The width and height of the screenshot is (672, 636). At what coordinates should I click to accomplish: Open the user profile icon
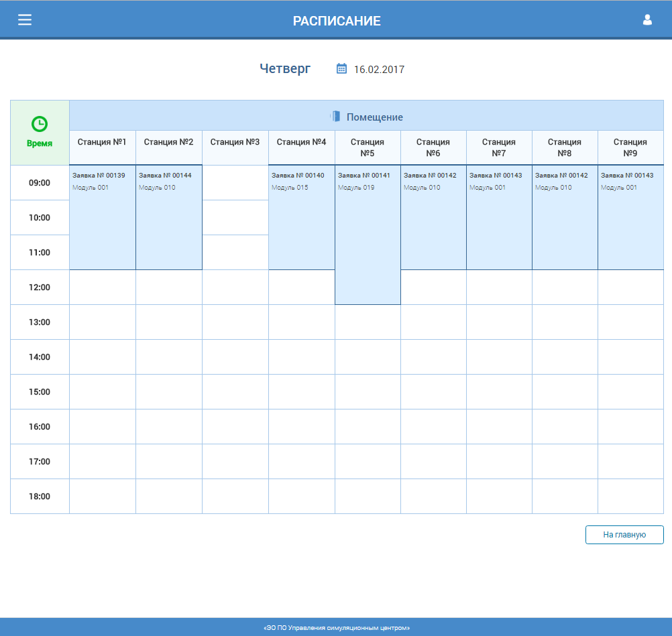(x=647, y=20)
